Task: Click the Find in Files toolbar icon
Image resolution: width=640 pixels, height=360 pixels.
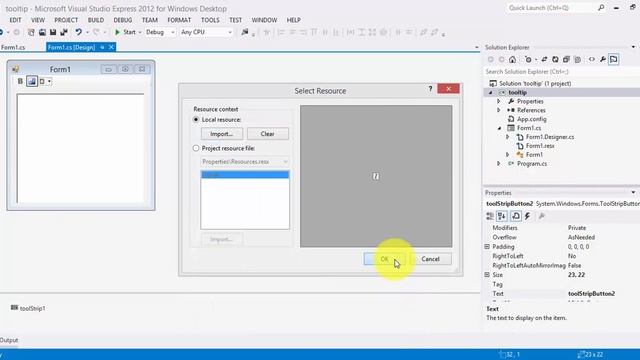Action: 245,32
